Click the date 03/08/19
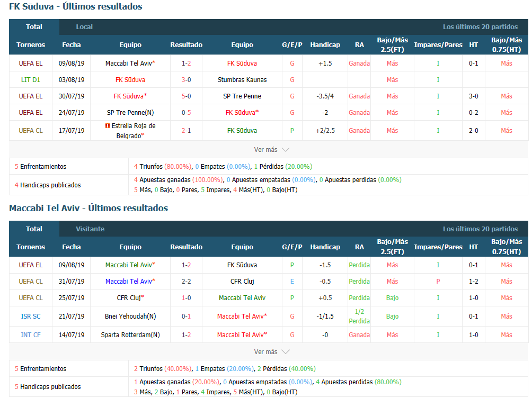The image size is (532, 398). click(x=71, y=80)
